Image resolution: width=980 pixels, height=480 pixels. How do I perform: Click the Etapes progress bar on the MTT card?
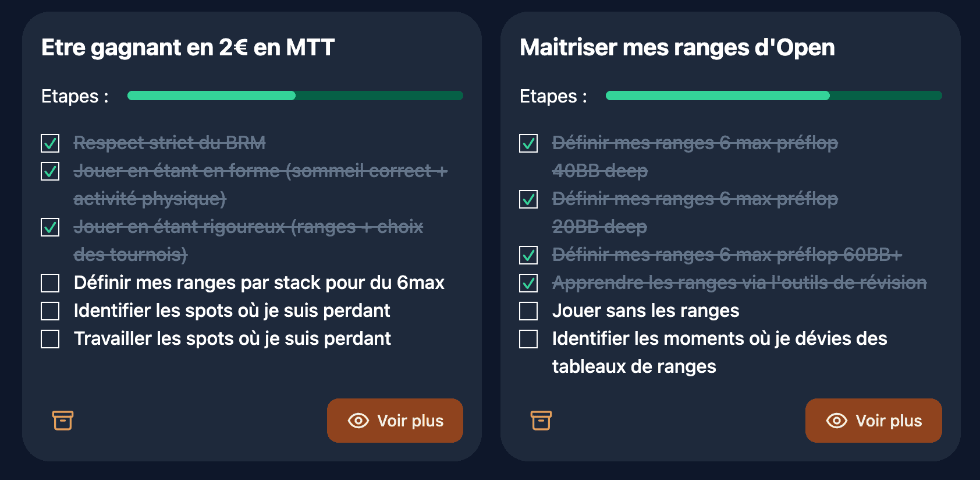point(295,96)
